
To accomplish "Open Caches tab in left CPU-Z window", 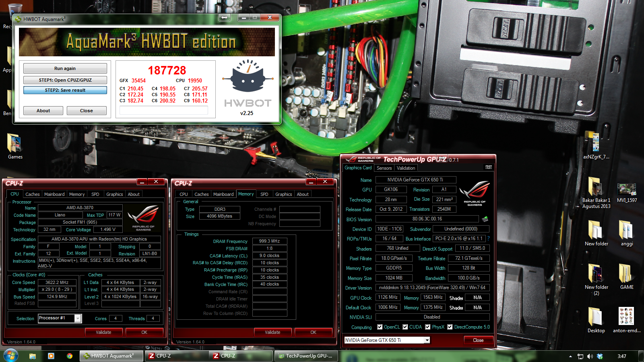I will [x=33, y=194].
